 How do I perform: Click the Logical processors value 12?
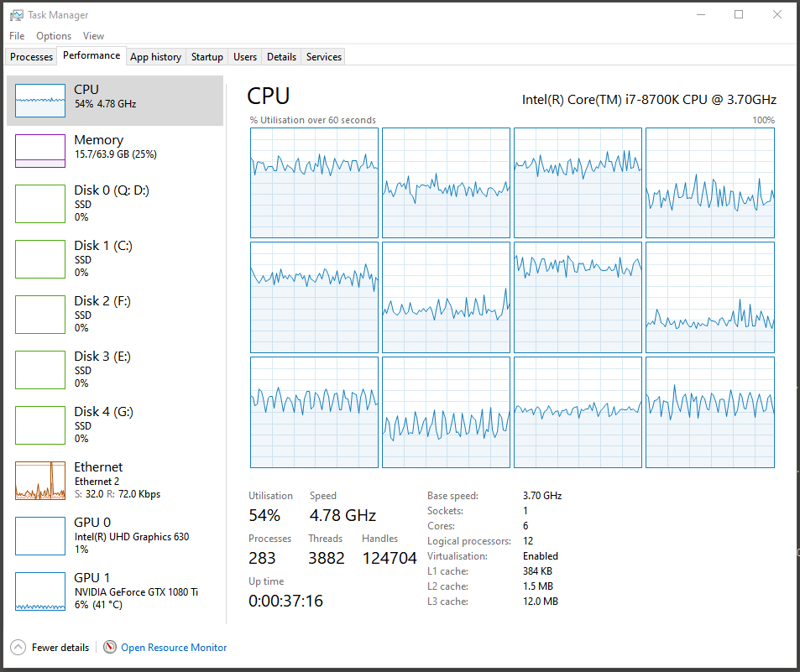(527, 541)
